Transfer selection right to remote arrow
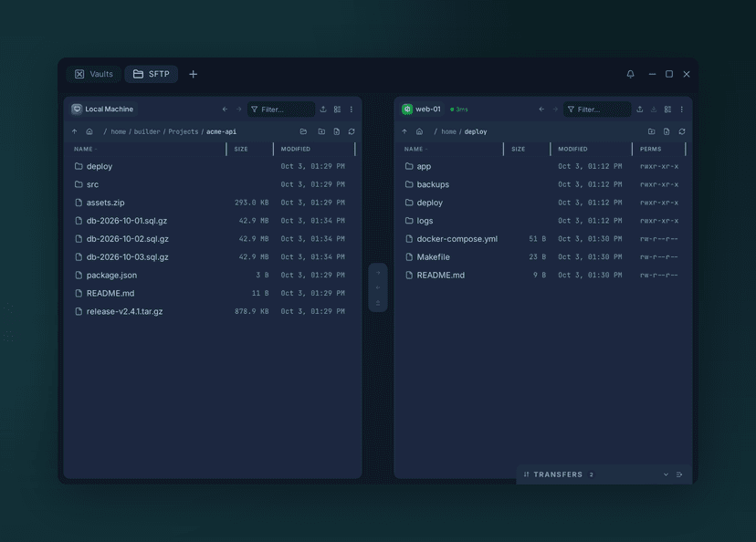The image size is (756, 542). tap(378, 273)
